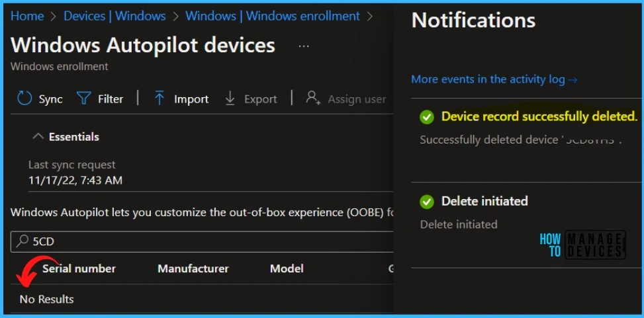644x318 pixels.
Task: Click the Last sync request label
Action: click(72, 165)
